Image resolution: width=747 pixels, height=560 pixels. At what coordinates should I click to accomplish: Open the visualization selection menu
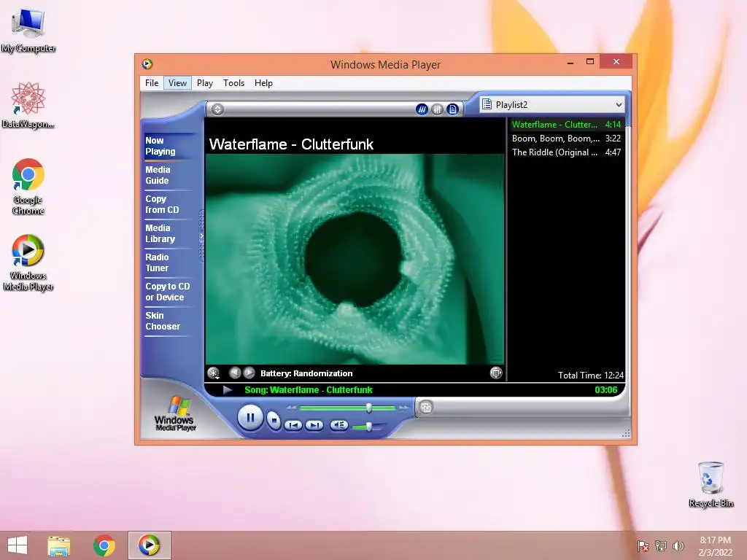[214, 373]
